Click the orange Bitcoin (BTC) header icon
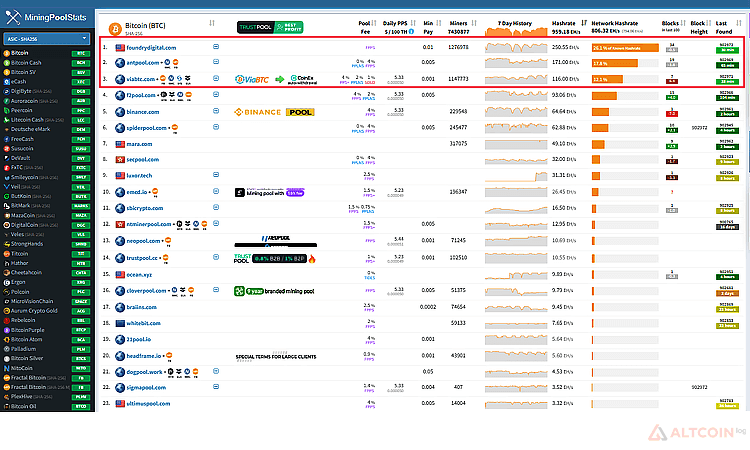The image size is (750, 450). (x=115, y=29)
